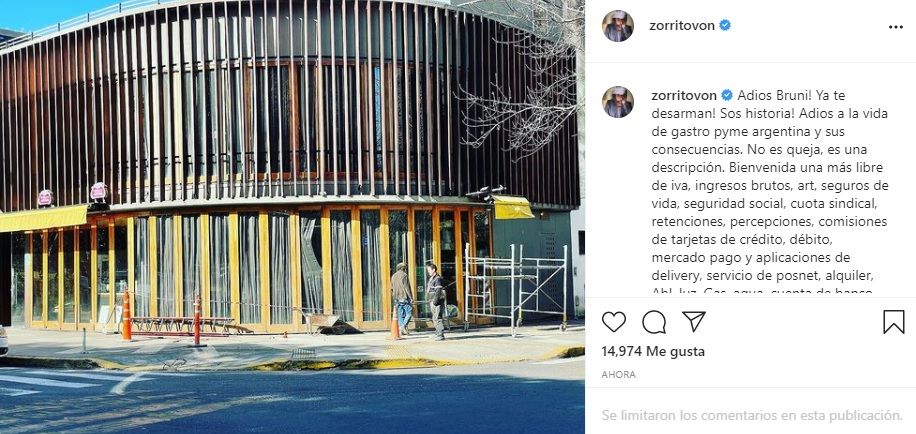Screen dimensions: 916x434
Task: Click the yellow awning above the corner door
Action: pyautogui.click(x=513, y=207)
